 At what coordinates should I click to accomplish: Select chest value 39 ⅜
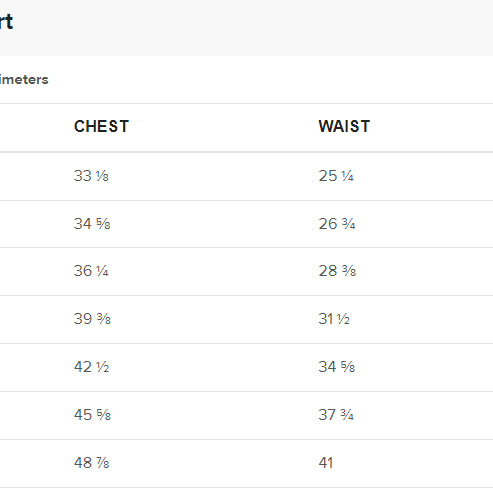[x=92, y=319]
